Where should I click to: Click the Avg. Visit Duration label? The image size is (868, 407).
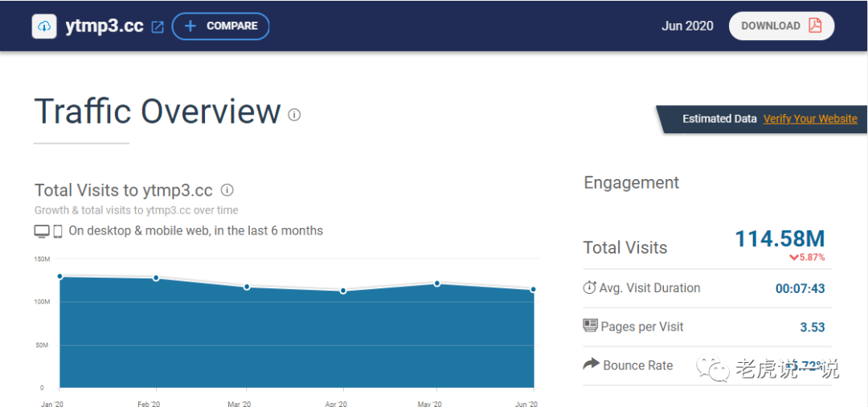[x=649, y=288]
